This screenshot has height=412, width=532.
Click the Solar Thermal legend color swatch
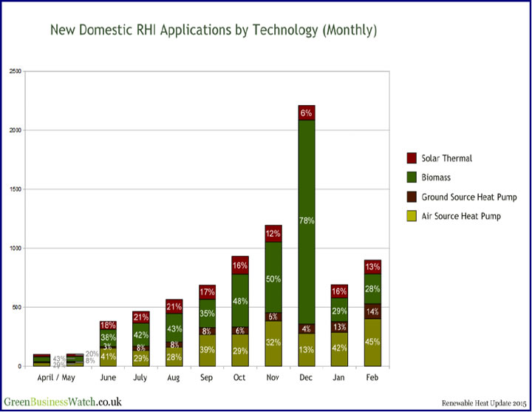[x=412, y=158]
